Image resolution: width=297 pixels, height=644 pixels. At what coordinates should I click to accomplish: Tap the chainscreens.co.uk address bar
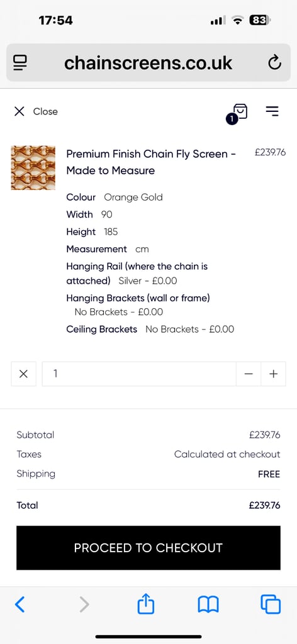148,63
